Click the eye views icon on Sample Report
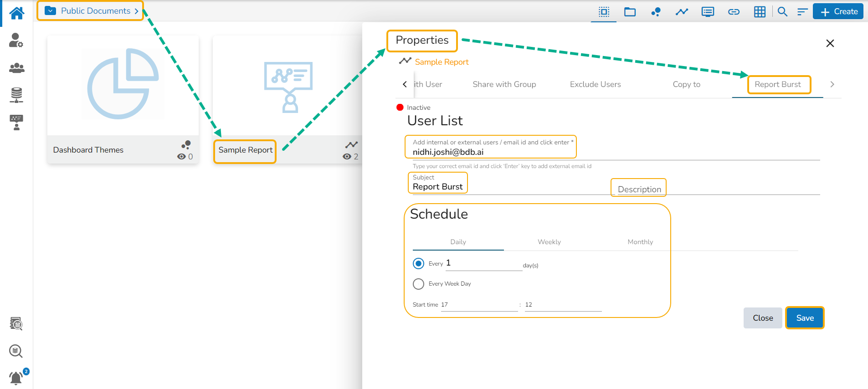Viewport: 868px width, 389px height. pos(347,157)
